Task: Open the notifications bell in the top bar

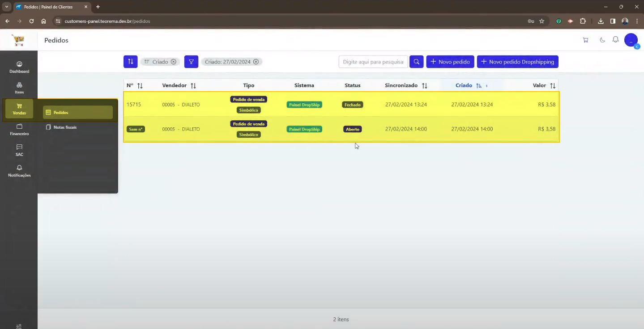Action: tap(615, 40)
